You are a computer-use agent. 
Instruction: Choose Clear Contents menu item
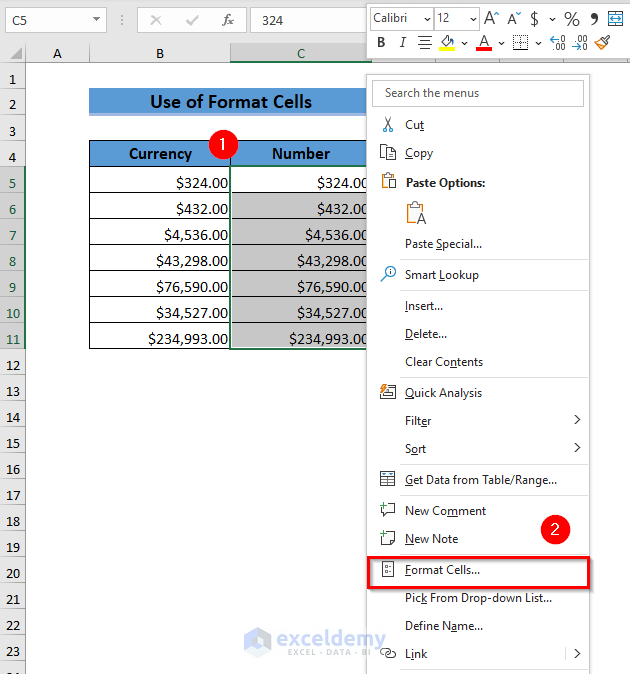click(x=478, y=362)
